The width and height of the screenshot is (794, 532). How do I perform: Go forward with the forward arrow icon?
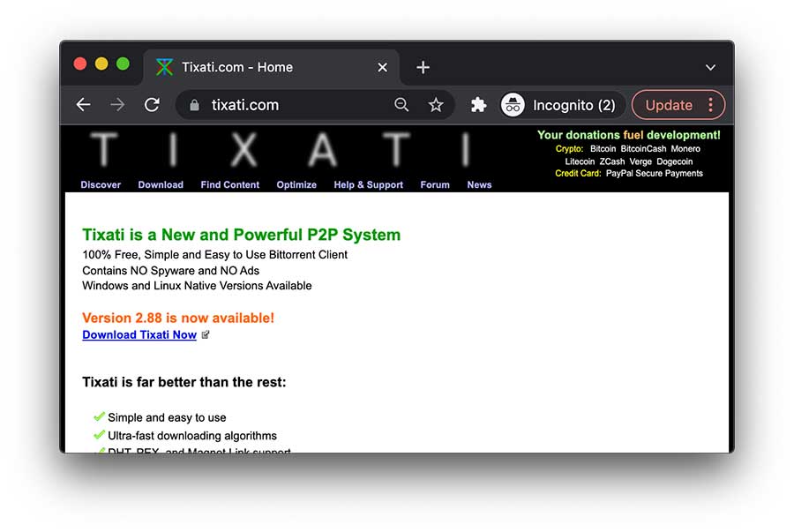tap(116, 104)
